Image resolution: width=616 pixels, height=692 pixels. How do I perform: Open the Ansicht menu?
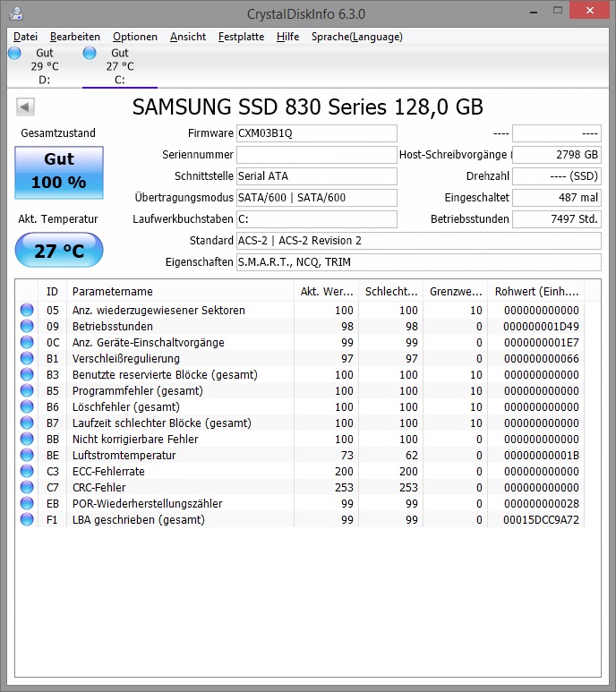(188, 37)
